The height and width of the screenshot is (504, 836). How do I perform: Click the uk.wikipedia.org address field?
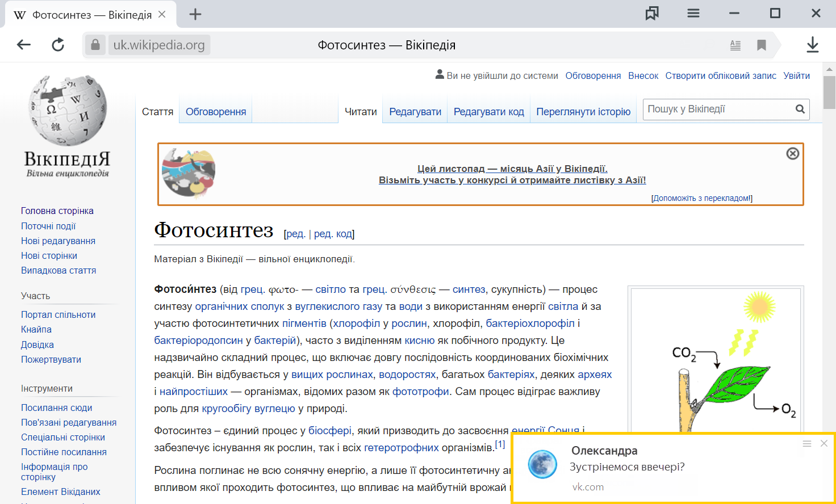(159, 45)
